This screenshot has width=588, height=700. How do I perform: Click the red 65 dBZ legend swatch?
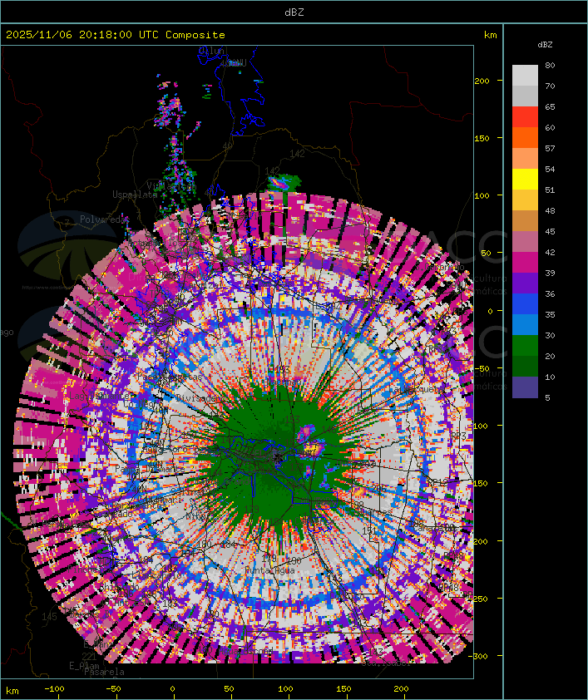pyautogui.click(x=525, y=116)
